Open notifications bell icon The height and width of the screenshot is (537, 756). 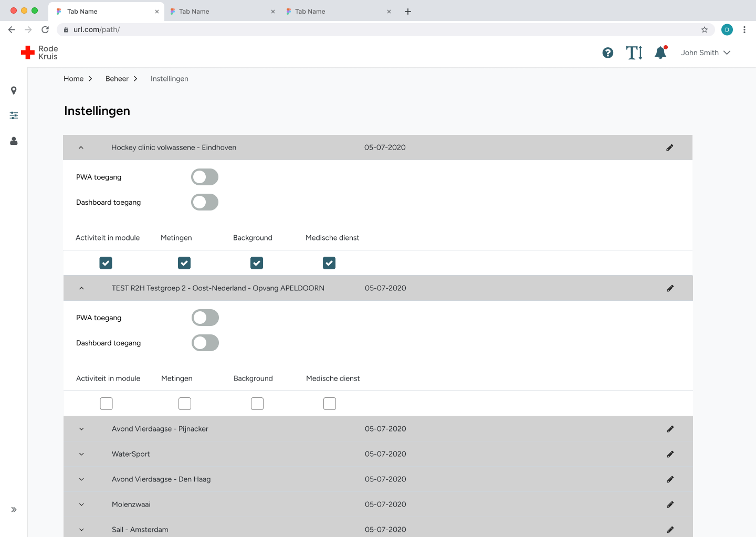660,52
